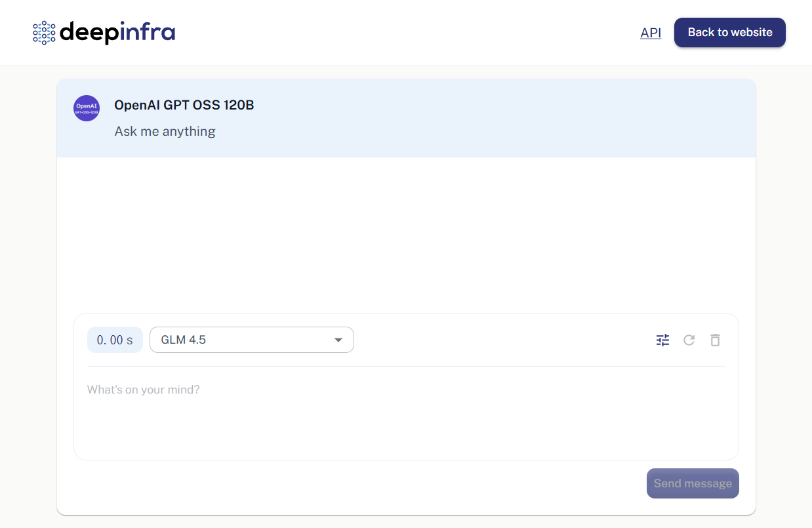Click the purple OpenAI GPT-OSS avatar

coord(87,108)
